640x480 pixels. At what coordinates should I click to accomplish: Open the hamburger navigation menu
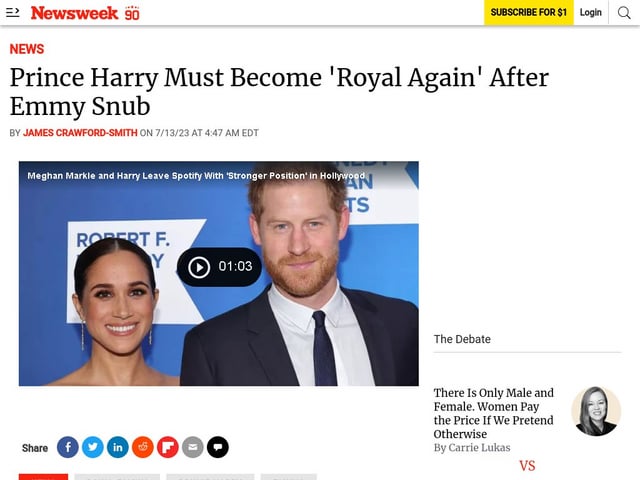13,12
